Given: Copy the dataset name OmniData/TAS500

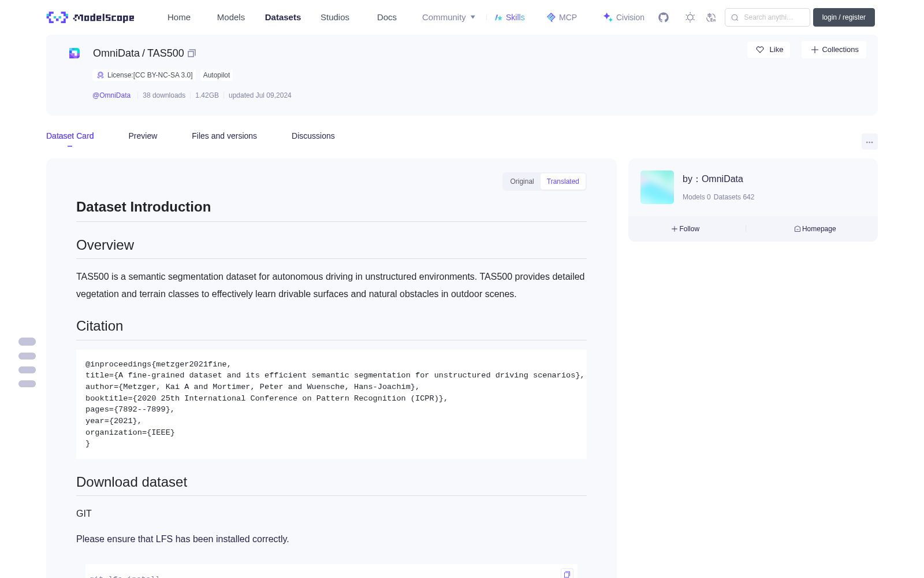Looking at the screenshot, I should point(192,53).
